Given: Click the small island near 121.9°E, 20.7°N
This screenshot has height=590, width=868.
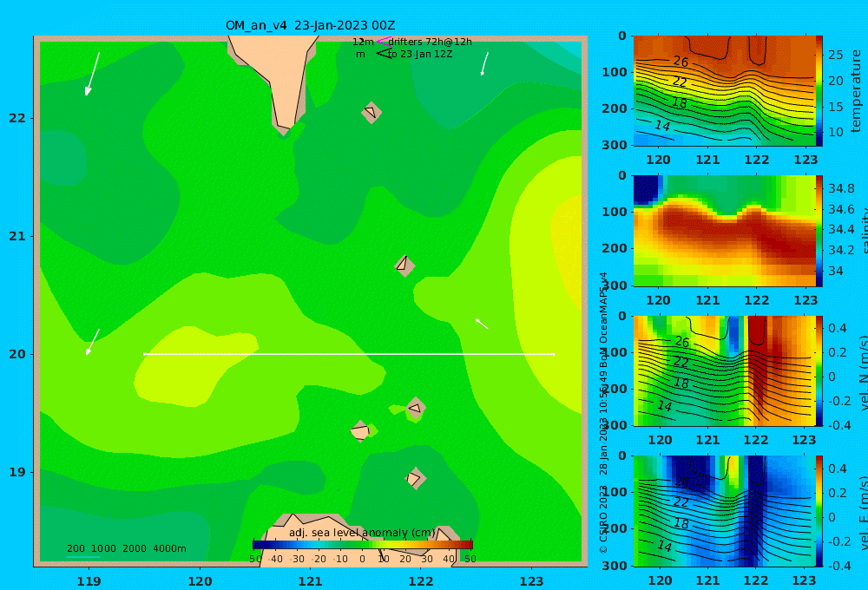Looking at the screenshot, I should 404,265.
